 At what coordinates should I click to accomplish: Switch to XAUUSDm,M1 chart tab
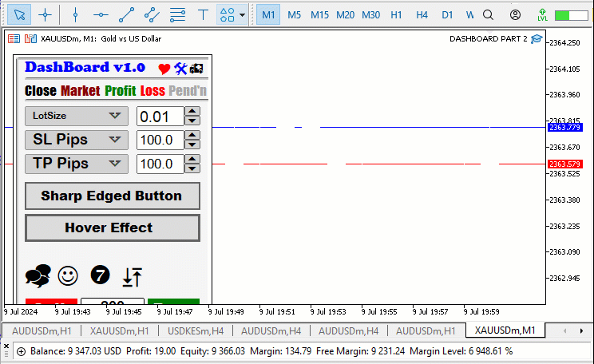(505, 330)
